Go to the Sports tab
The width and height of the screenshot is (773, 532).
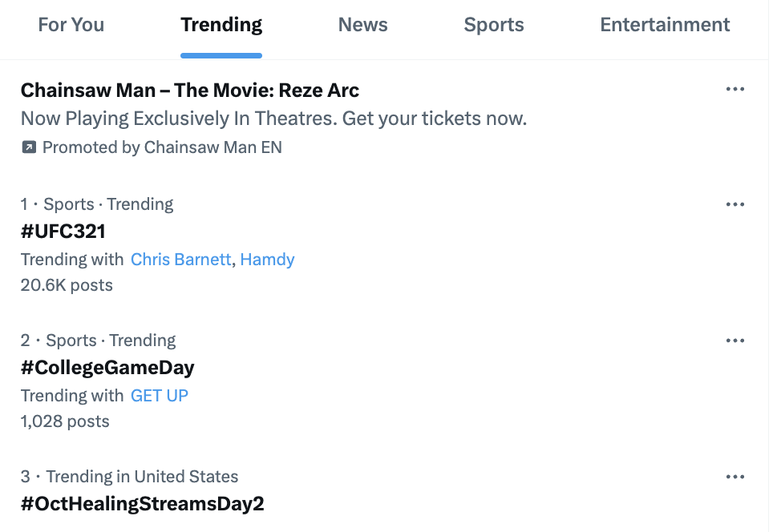[x=494, y=25]
